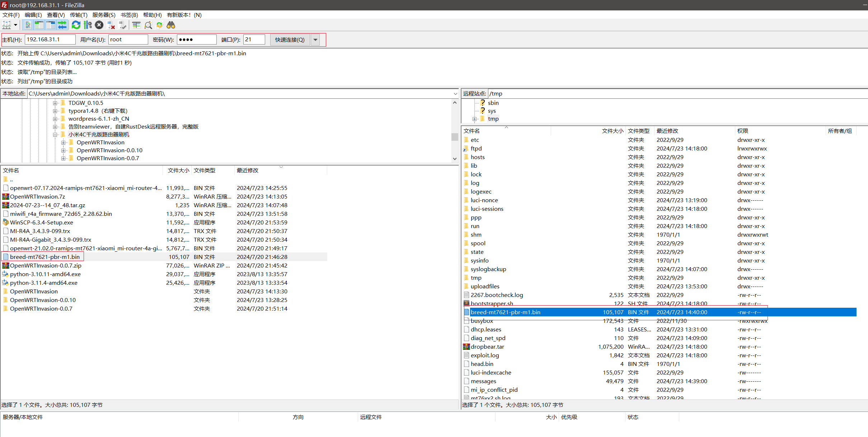Expand remote tmp folder tree node
The width and height of the screenshot is (868, 437).
[x=474, y=119]
